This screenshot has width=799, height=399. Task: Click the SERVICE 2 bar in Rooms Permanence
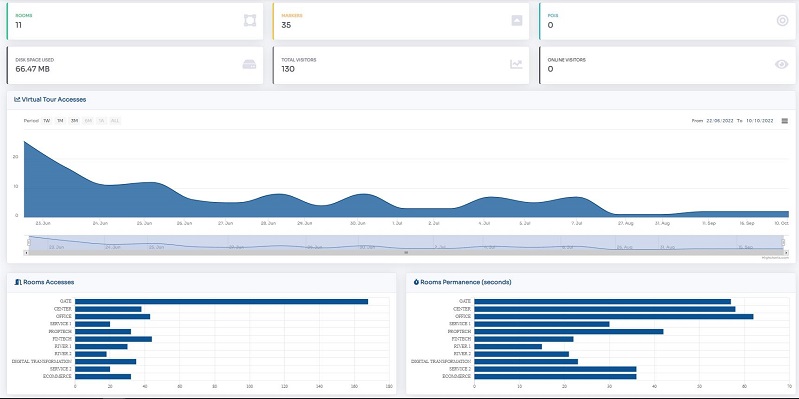555,369
